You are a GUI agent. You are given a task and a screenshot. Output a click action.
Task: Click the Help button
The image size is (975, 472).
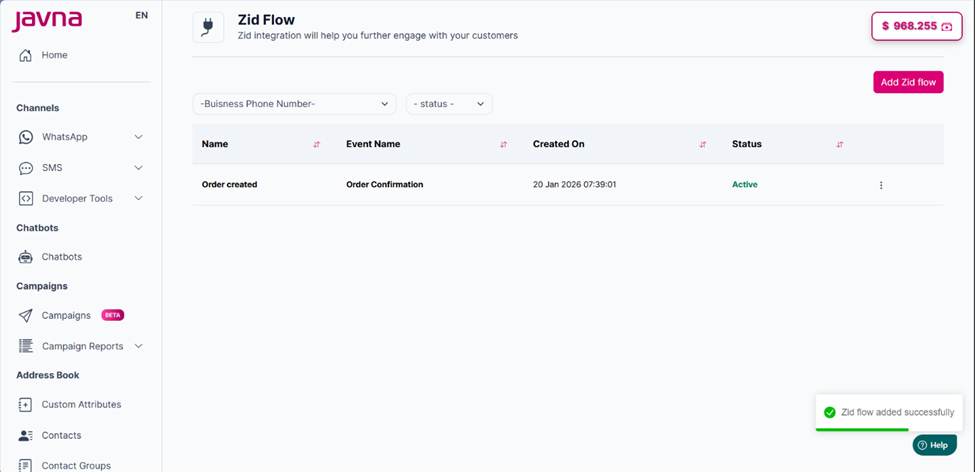coord(934,445)
